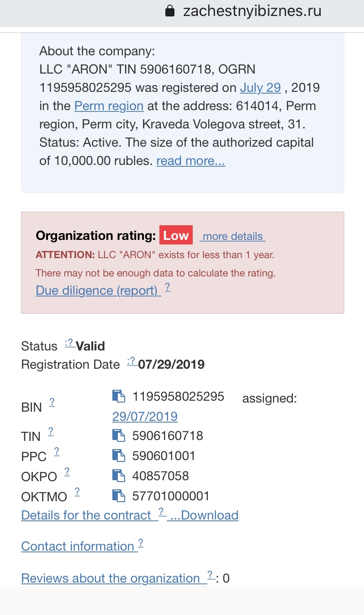
Task: Open the July 29 registration date link
Action: point(260,88)
